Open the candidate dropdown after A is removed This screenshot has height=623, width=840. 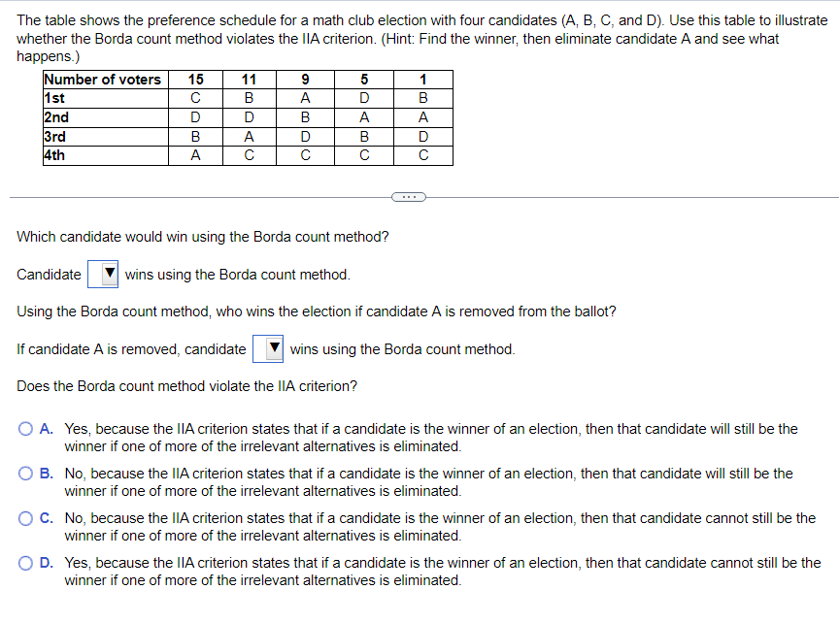point(267,348)
